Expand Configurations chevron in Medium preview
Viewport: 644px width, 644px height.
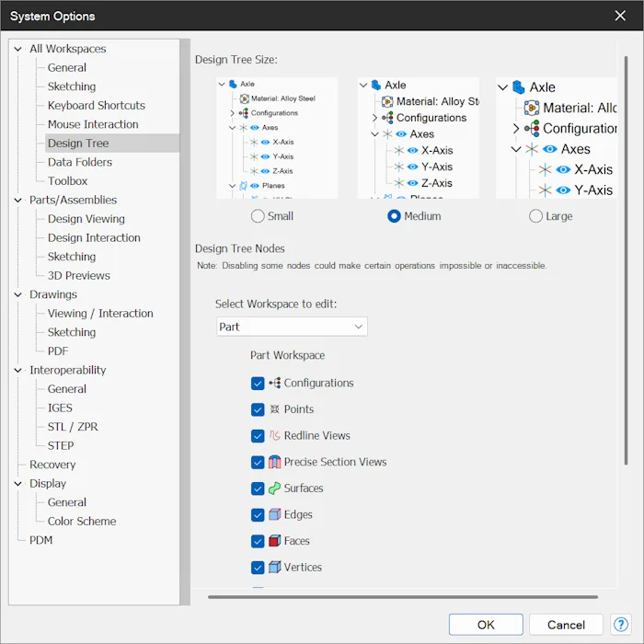tap(374, 118)
